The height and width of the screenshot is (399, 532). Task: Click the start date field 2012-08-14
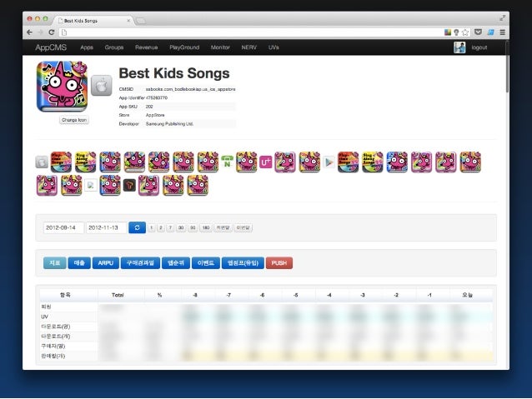tap(63, 227)
